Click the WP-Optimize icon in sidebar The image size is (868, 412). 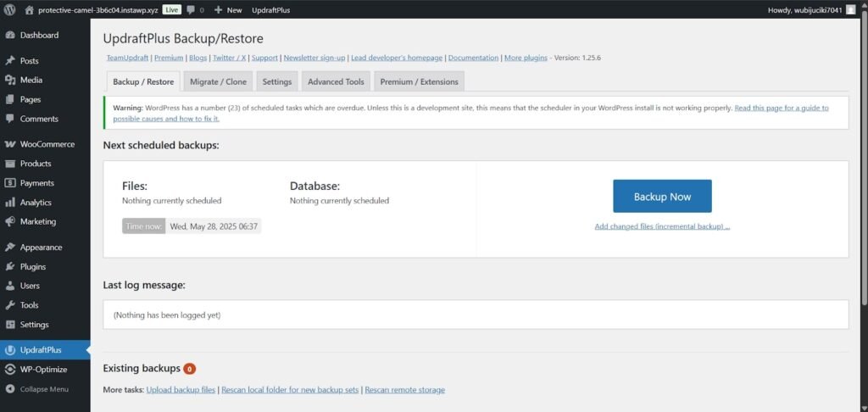[9, 370]
